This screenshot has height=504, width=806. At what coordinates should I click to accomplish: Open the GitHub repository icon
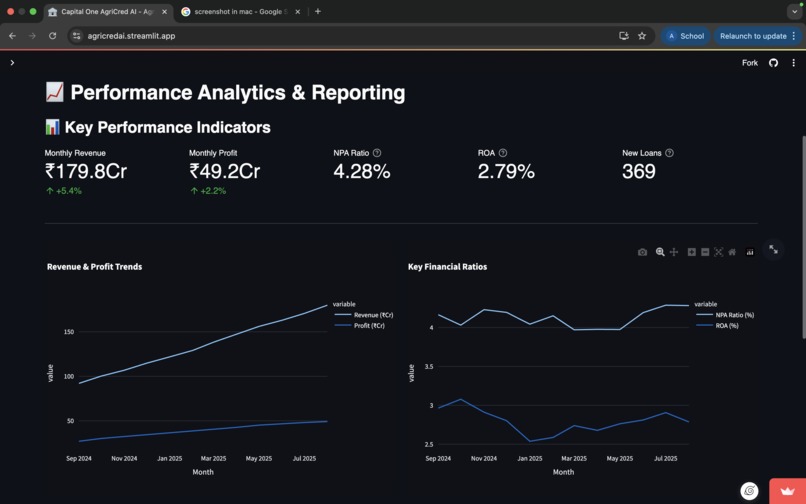click(x=773, y=63)
